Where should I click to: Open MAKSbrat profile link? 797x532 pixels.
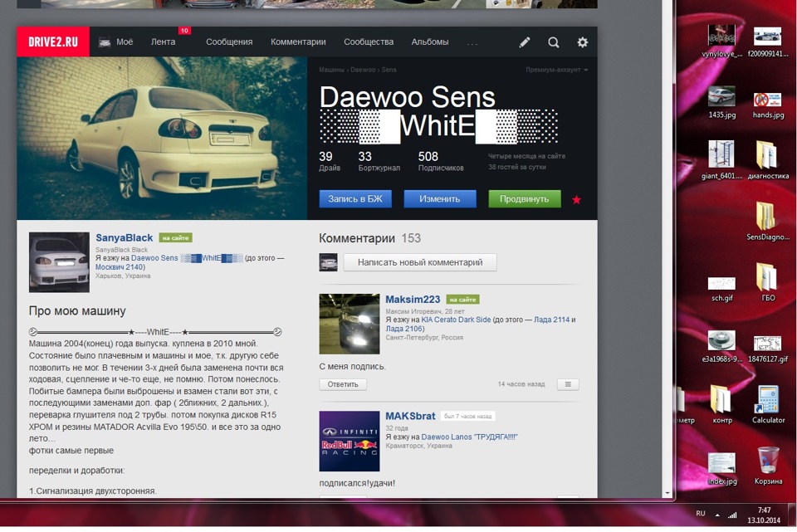(x=410, y=416)
